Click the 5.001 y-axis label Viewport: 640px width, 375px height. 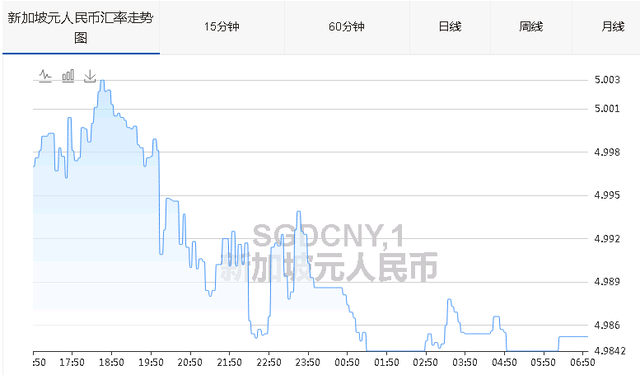point(607,109)
